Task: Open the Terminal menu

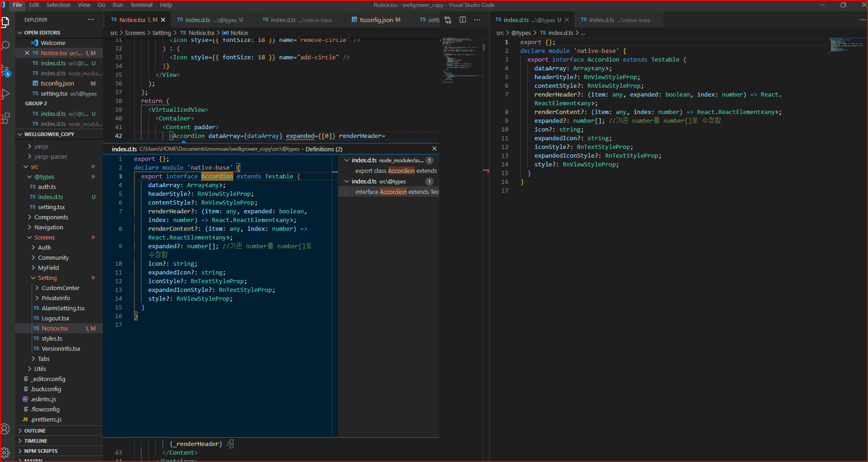Action: (x=141, y=5)
